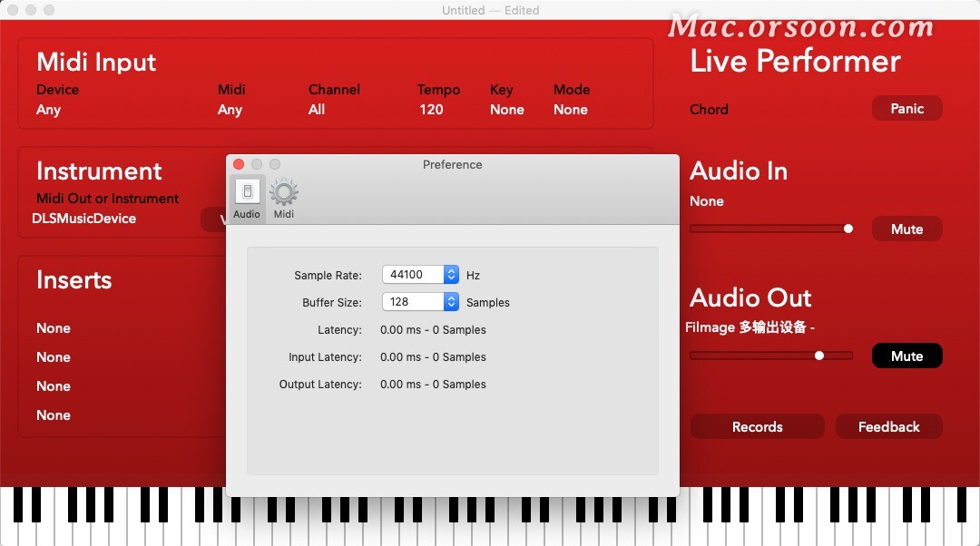Open the Midi gear tab in Preference
The image size is (980, 546).
pos(284,198)
